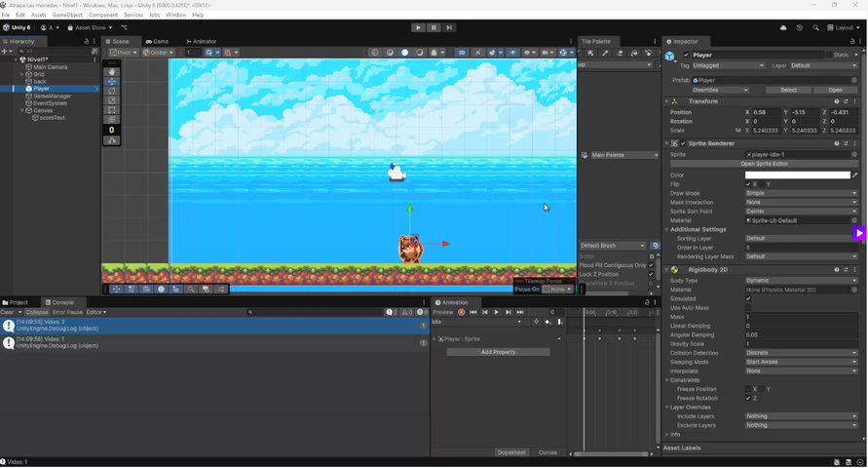Open the cloud services icon
The width and height of the screenshot is (868, 468).
783,27
